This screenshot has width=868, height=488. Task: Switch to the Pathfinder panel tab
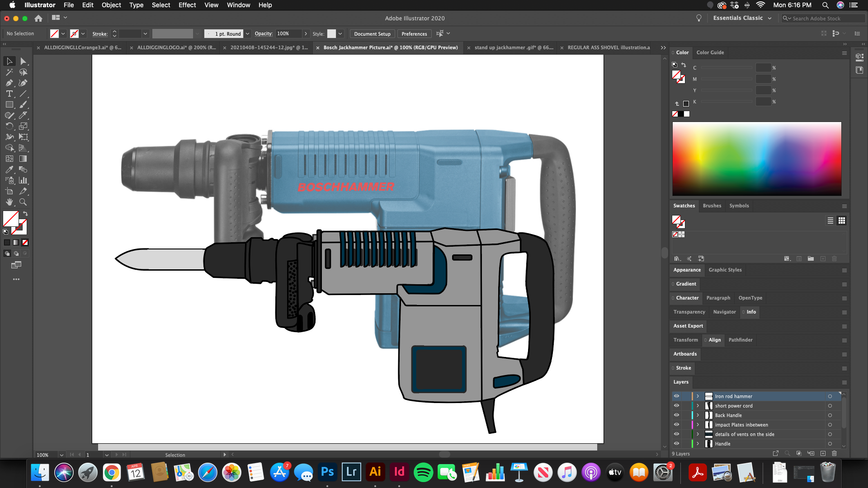pyautogui.click(x=741, y=340)
